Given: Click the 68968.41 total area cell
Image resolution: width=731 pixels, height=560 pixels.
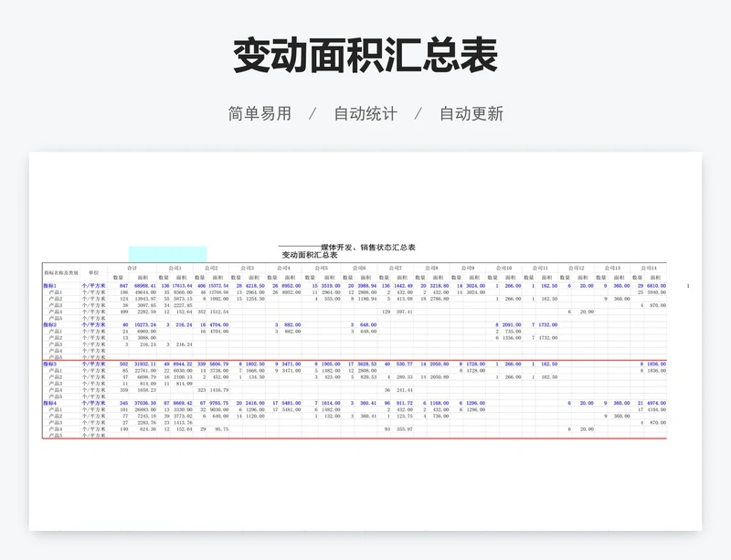Looking at the screenshot, I should click(x=145, y=286).
